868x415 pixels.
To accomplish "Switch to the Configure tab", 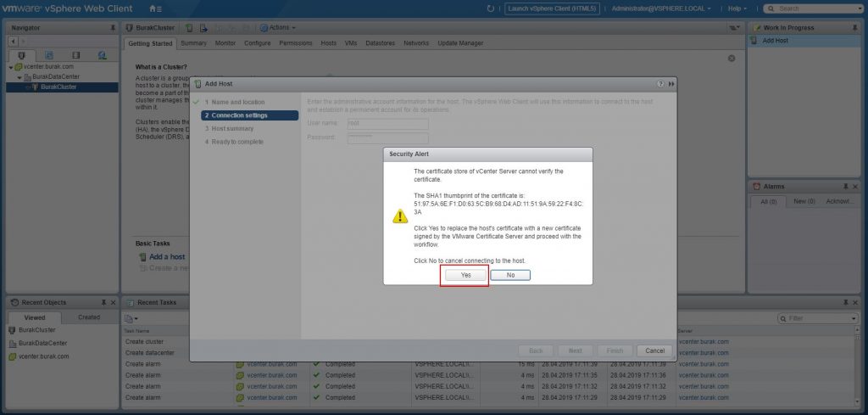I will (258, 43).
